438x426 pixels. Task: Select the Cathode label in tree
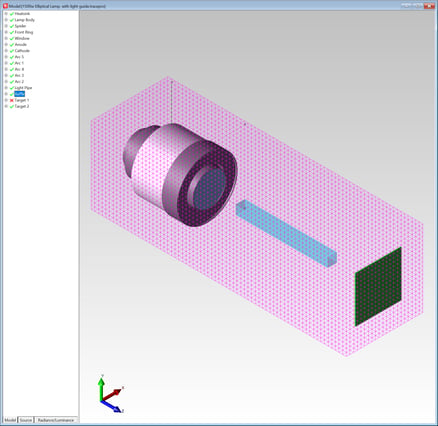tap(22, 51)
